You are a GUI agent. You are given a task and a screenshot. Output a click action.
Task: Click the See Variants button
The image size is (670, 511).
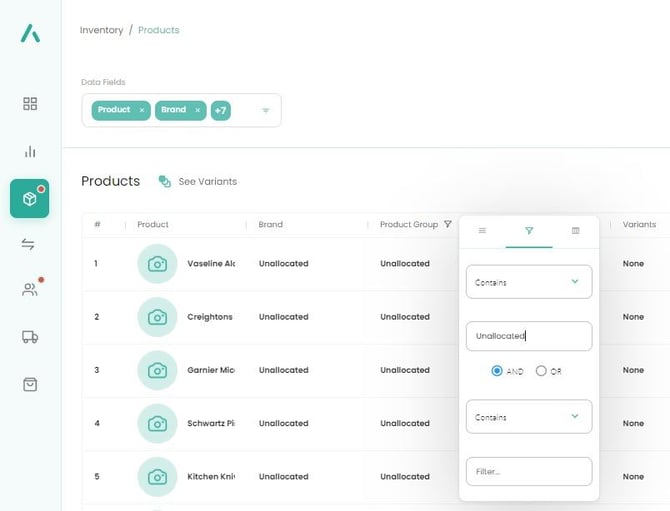tap(198, 182)
